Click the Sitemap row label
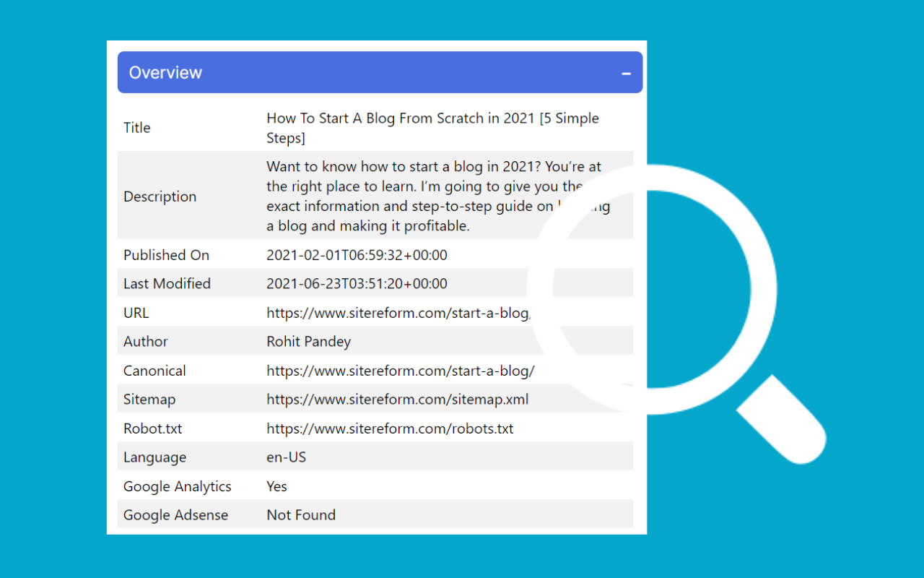Viewport: 924px width, 578px height. pos(149,399)
